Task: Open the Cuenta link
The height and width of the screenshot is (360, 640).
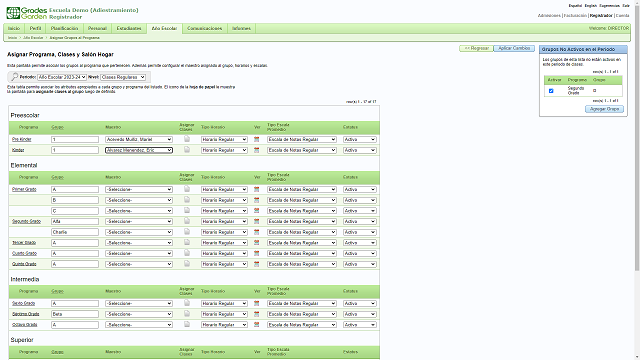Action: pyautogui.click(x=622, y=16)
